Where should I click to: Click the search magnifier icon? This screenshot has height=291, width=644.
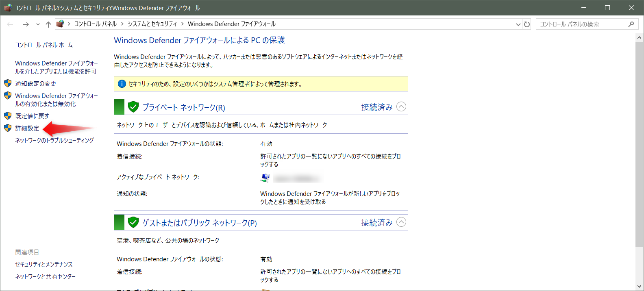(x=631, y=24)
